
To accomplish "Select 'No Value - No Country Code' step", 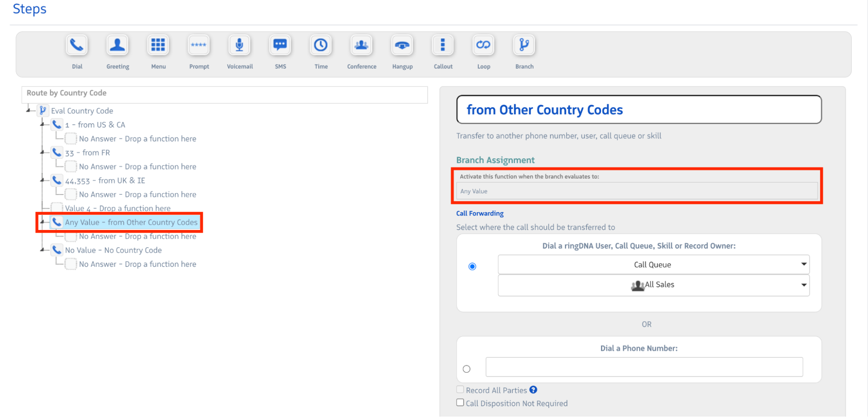I will 113,250.
